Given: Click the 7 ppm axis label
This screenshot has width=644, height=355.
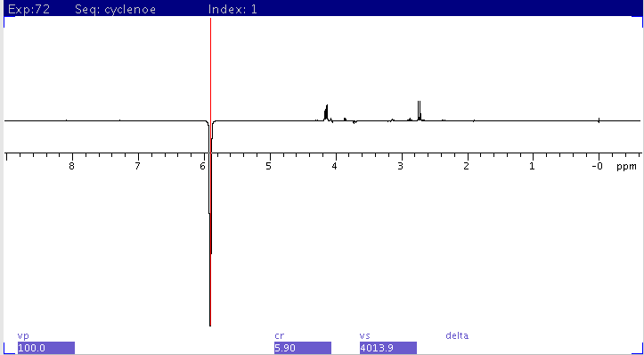Looking at the screenshot, I should click(x=137, y=167).
